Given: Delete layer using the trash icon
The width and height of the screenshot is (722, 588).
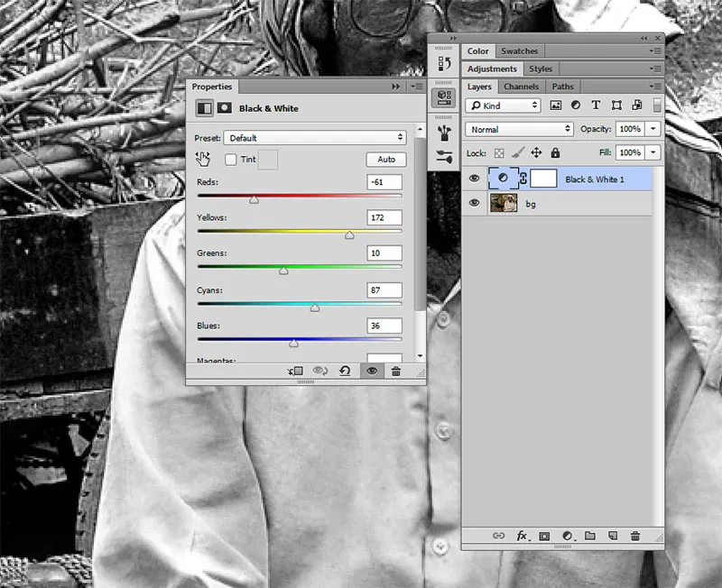Looking at the screenshot, I should click(636, 536).
